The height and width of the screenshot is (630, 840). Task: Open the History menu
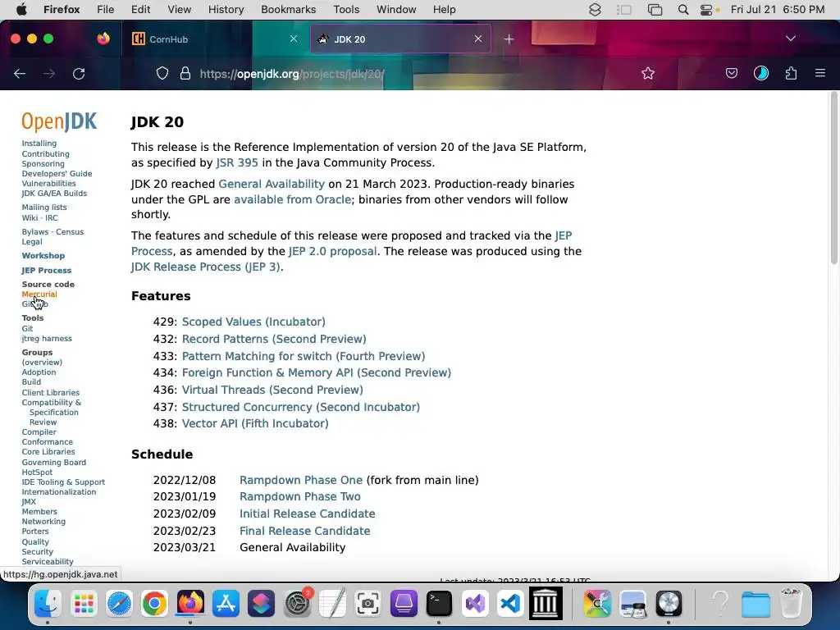[x=226, y=10]
